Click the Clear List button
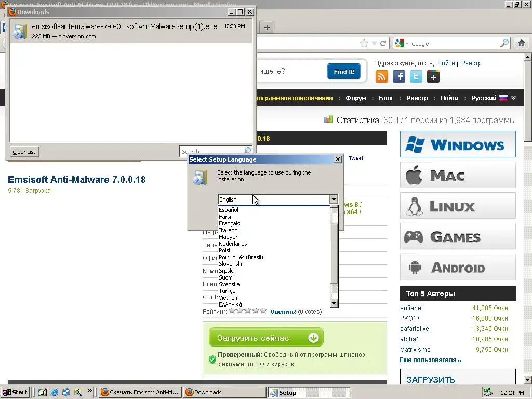Image resolution: width=532 pixels, height=399 pixels. click(24, 152)
